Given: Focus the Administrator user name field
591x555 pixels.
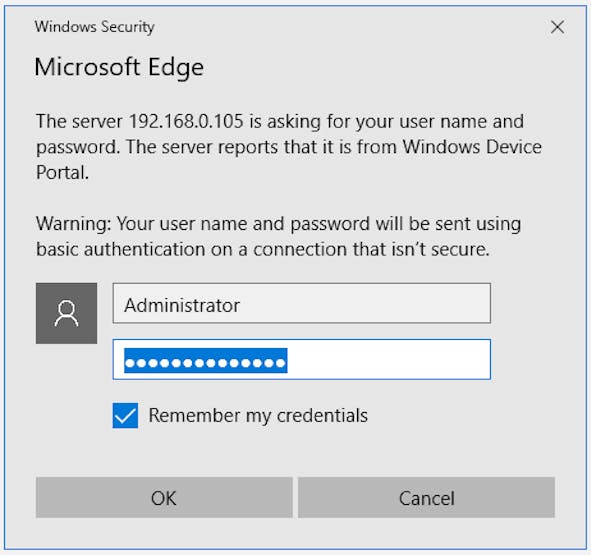Looking at the screenshot, I should [x=302, y=304].
